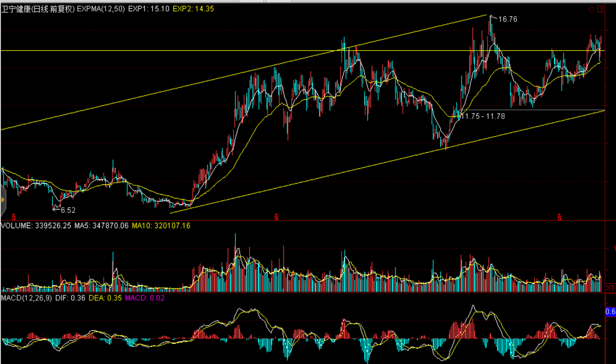
Task: Click the blue 0.6 axis value marker
Action: tap(610, 312)
